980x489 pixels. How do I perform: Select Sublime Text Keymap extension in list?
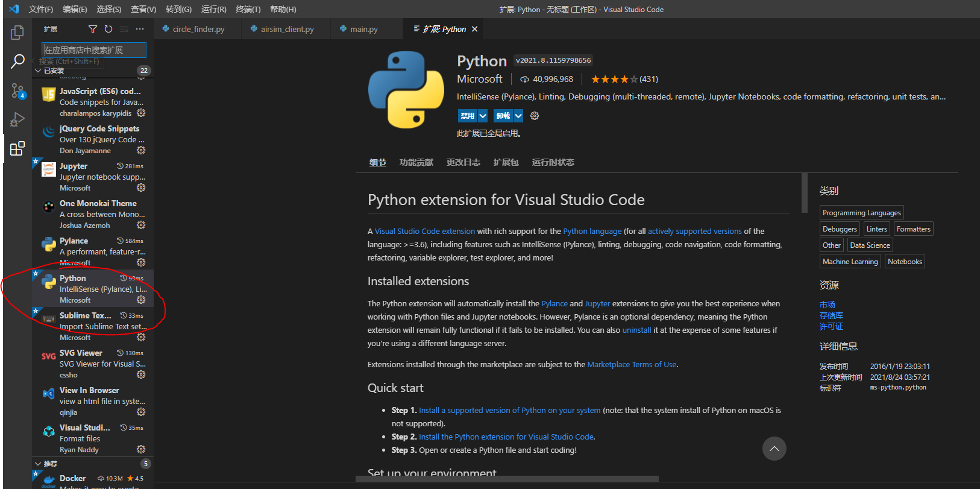(x=93, y=326)
